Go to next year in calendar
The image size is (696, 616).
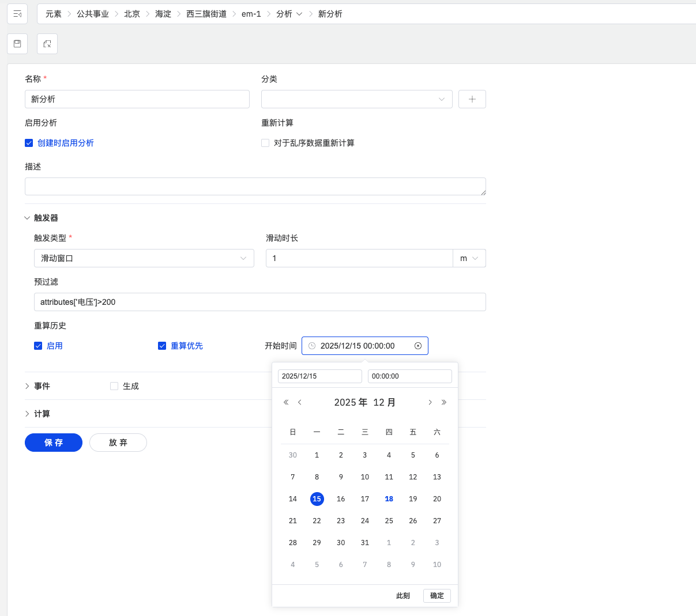[x=444, y=402]
